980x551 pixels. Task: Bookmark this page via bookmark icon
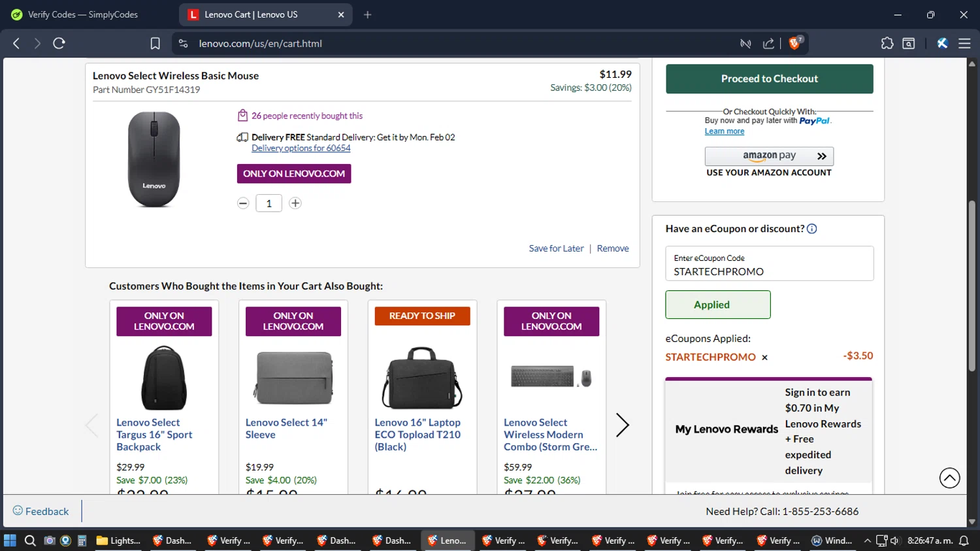tap(155, 43)
